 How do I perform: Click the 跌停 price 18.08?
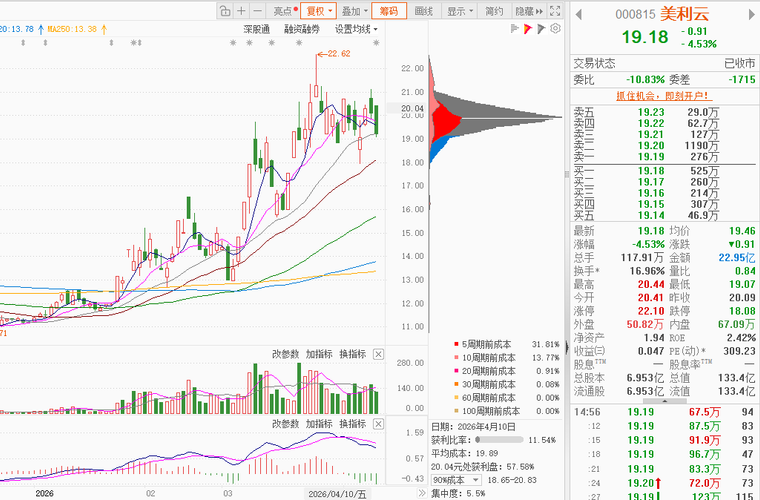(742, 311)
